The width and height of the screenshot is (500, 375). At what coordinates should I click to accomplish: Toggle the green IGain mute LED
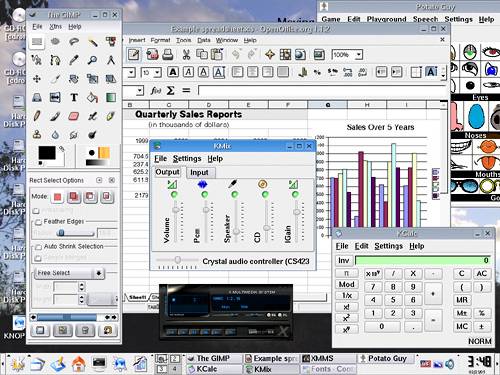click(295, 195)
